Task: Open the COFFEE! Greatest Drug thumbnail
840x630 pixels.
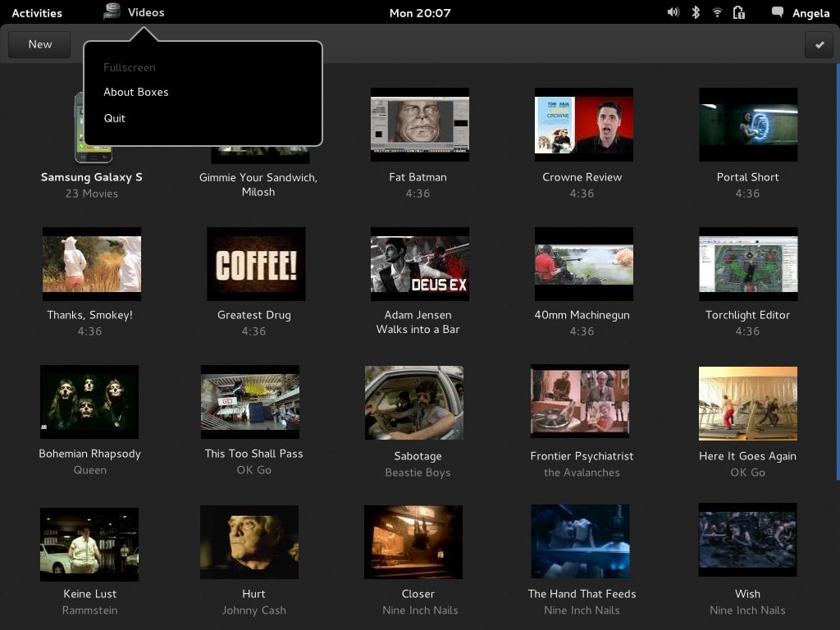Action: click(256, 263)
